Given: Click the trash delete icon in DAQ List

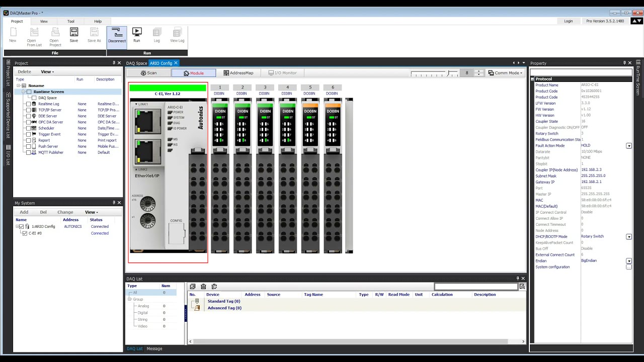Looking at the screenshot, I should click(x=203, y=287).
